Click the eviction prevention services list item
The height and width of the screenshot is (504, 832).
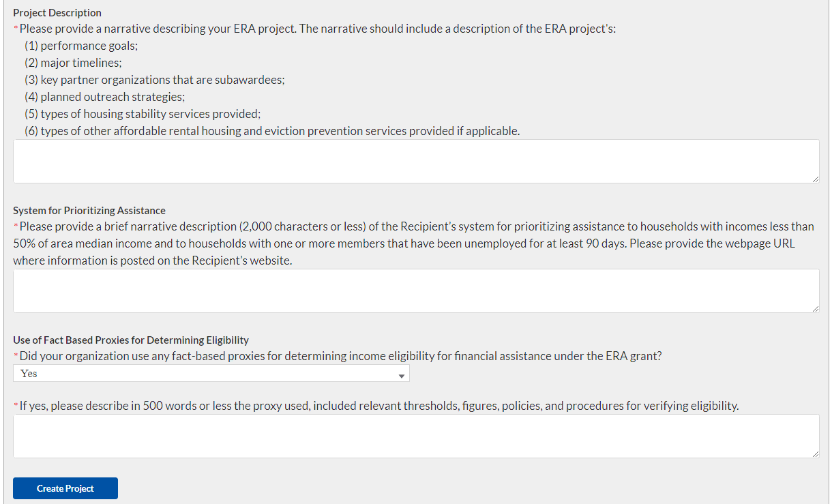(x=271, y=131)
